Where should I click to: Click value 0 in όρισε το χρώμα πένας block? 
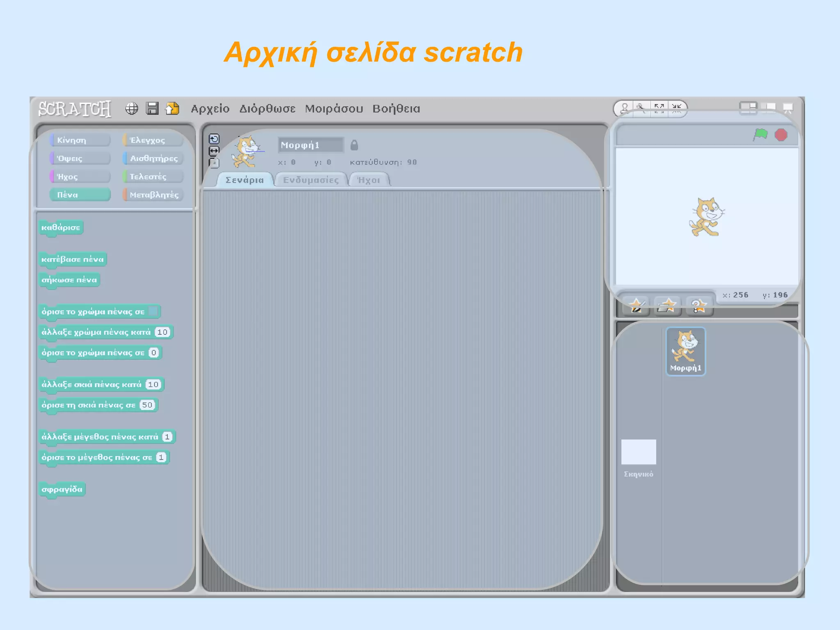[153, 352]
